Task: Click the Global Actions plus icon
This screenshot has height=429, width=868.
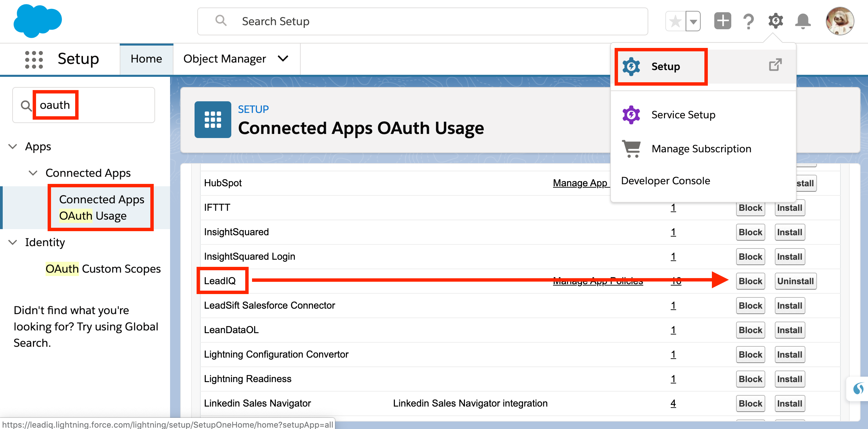Action: (x=722, y=21)
